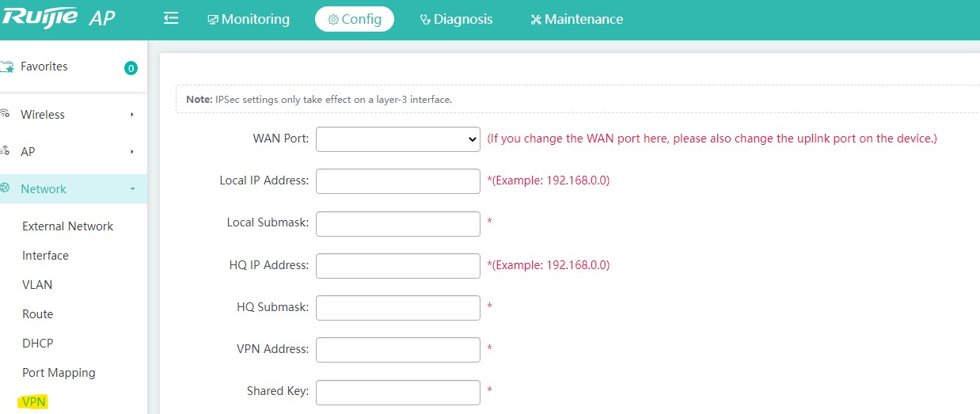Screen dimensions: 980x414
Task: Open the WAN Port dropdown
Action: click(x=398, y=139)
